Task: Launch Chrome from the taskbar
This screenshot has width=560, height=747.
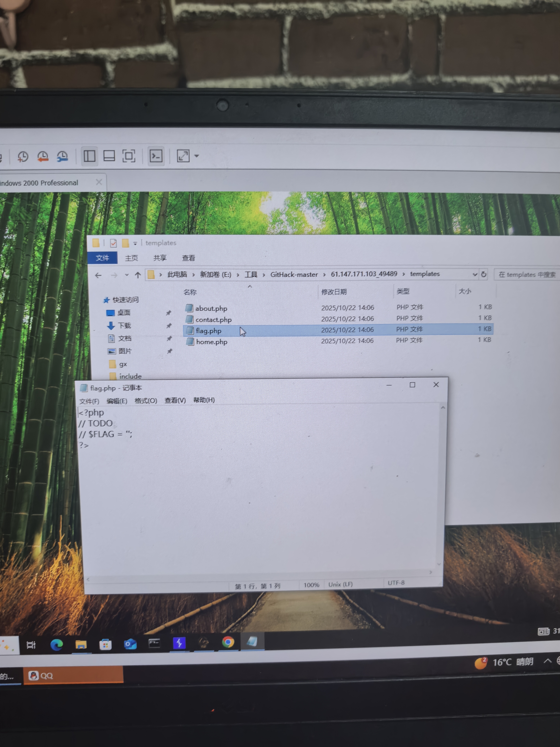Action: tap(228, 642)
